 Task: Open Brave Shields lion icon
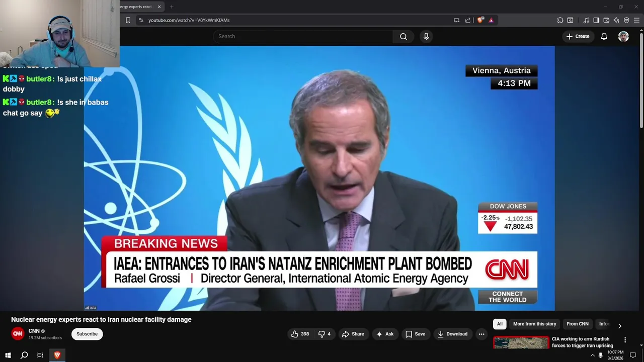tap(480, 20)
